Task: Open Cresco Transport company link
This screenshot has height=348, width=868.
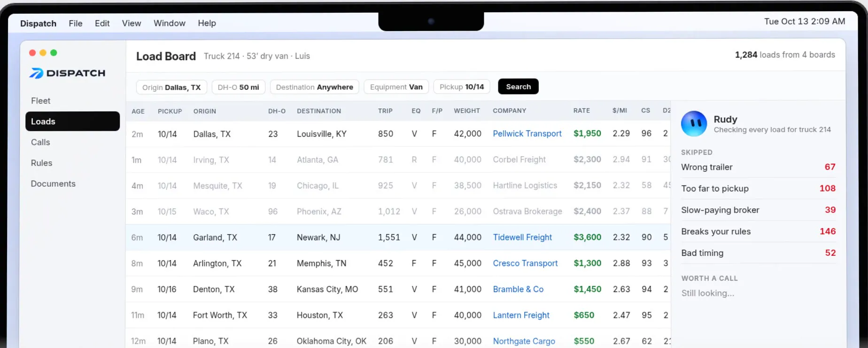Action: coord(525,263)
